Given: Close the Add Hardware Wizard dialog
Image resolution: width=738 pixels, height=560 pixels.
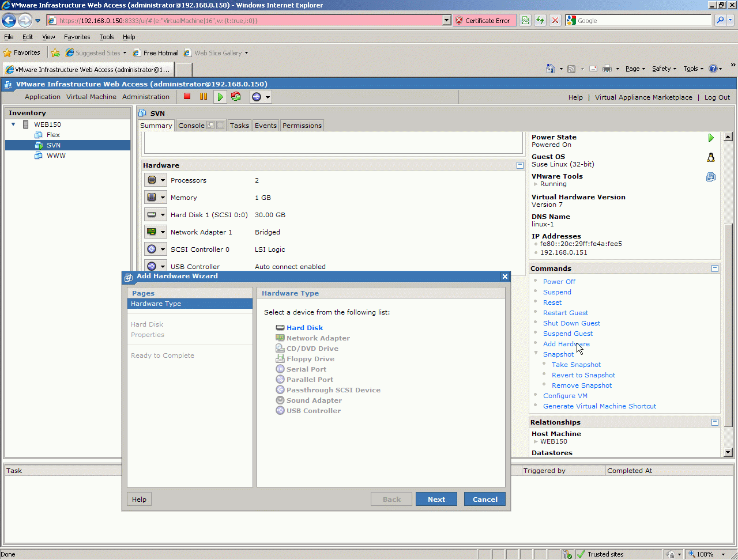Looking at the screenshot, I should 505,277.
